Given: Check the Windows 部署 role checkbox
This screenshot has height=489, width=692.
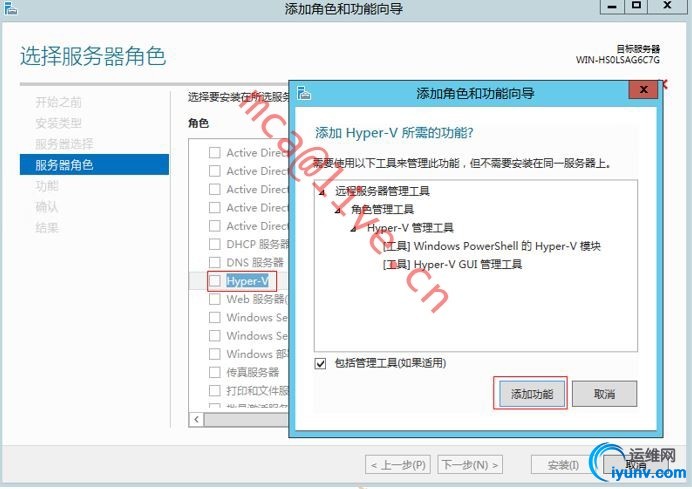Looking at the screenshot, I should 214,354.
